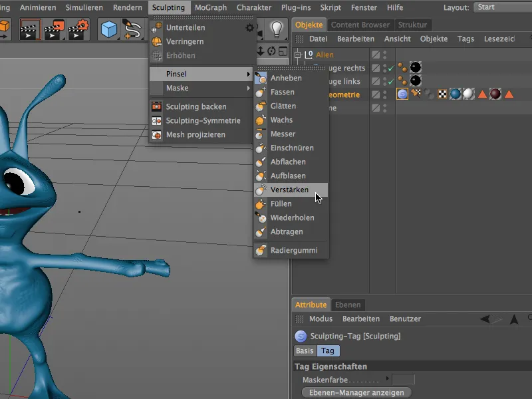Expand Maskenfarbe color disclosure triangle
This screenshot has height=399, width=532.
pyautogui.click(x=387, y=378)
